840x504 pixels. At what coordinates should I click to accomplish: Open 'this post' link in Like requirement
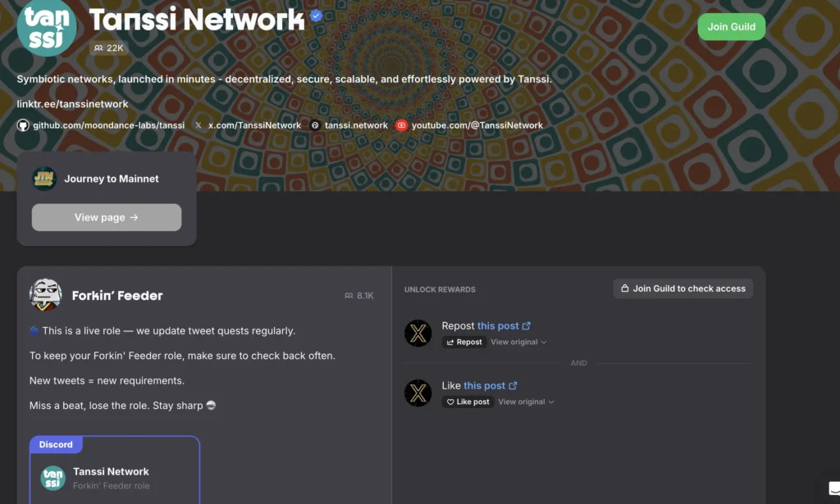tap(491, 386)
